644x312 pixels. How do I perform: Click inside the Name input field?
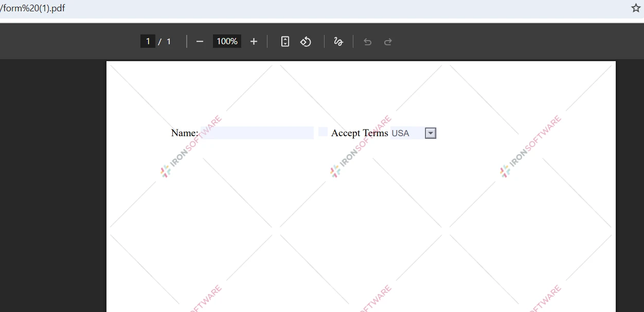click(x=257, y=133)
